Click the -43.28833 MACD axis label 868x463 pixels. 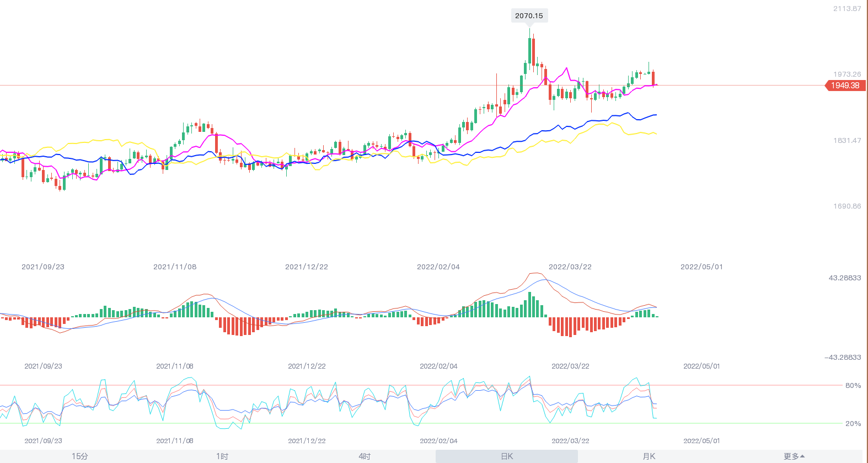click(x=843, y=358)
